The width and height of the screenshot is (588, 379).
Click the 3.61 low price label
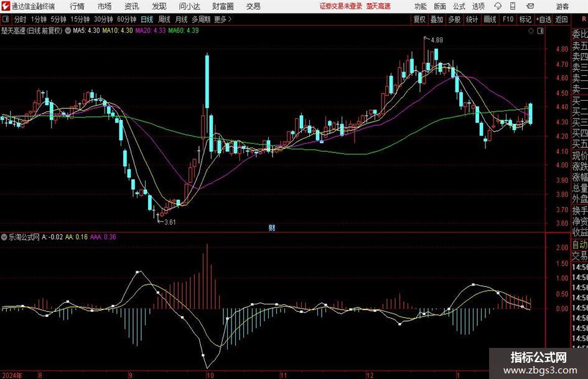pos(170,222)
